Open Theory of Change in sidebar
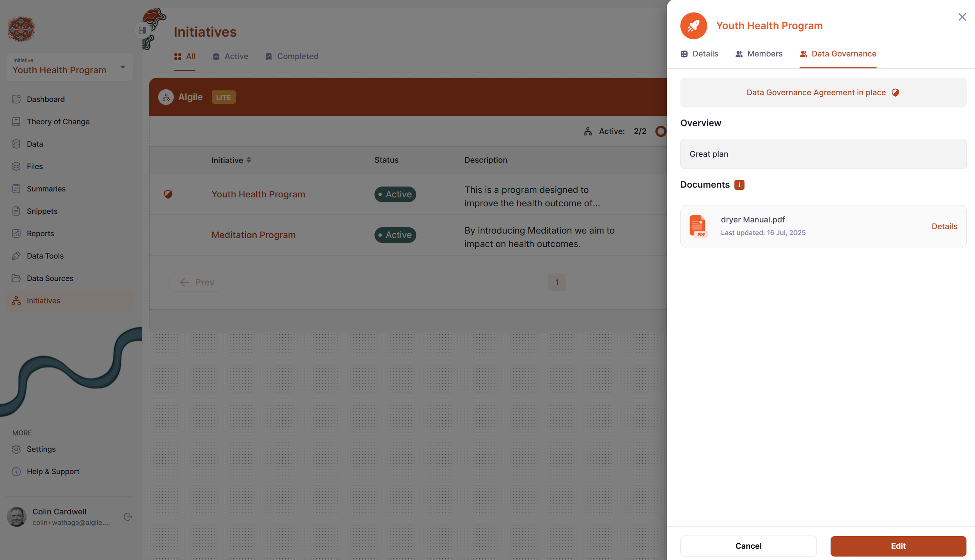 [x=58, y=122]
